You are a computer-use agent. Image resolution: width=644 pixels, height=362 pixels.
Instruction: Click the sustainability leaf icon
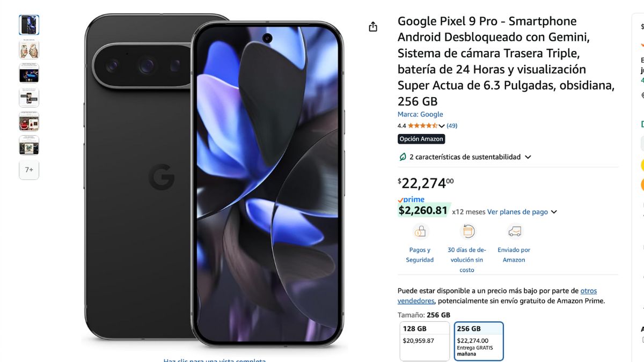point(402,157)
